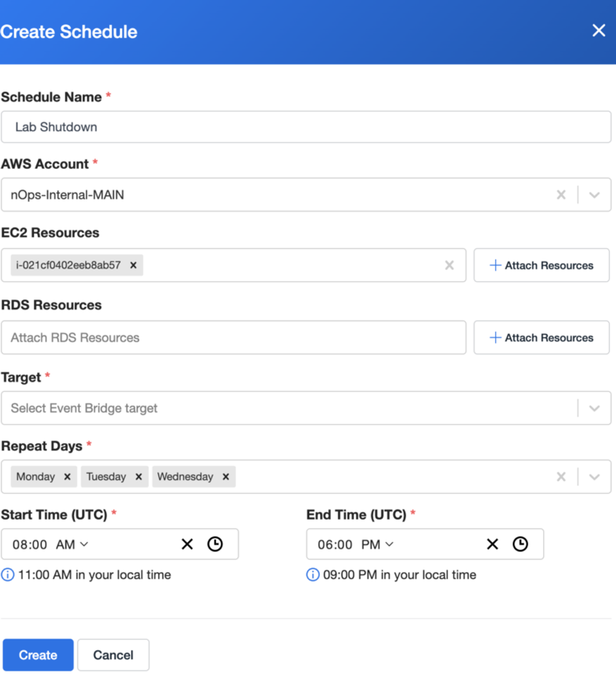Attach Resources for RDS
616x678 pixels.
point(542,337)
